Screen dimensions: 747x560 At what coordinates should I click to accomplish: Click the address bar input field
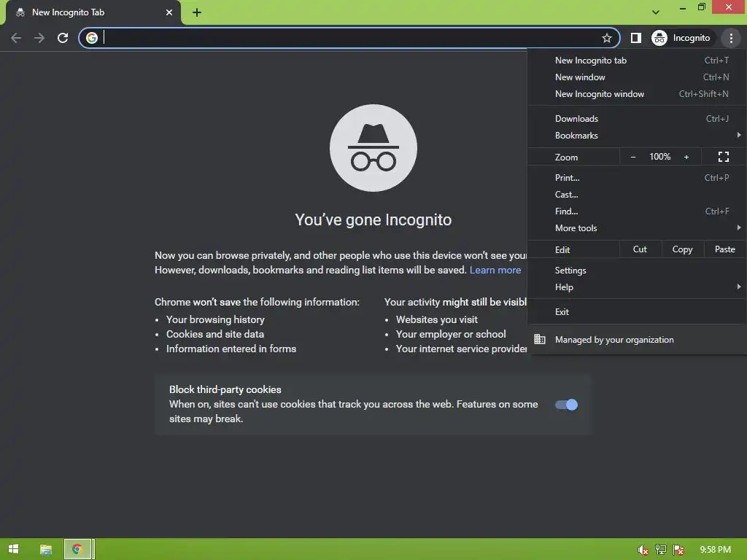[x=350, y=38]
